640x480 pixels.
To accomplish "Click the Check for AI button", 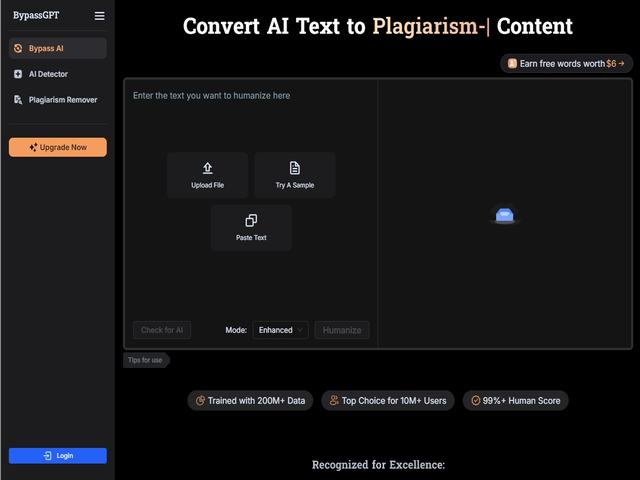I will pyautogui.click(x=162, y=330).
